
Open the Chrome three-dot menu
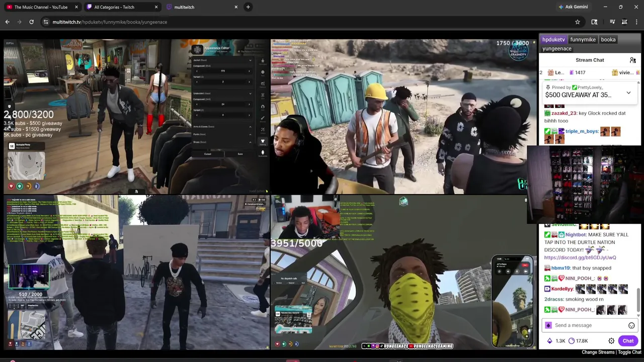coord(636,22)
